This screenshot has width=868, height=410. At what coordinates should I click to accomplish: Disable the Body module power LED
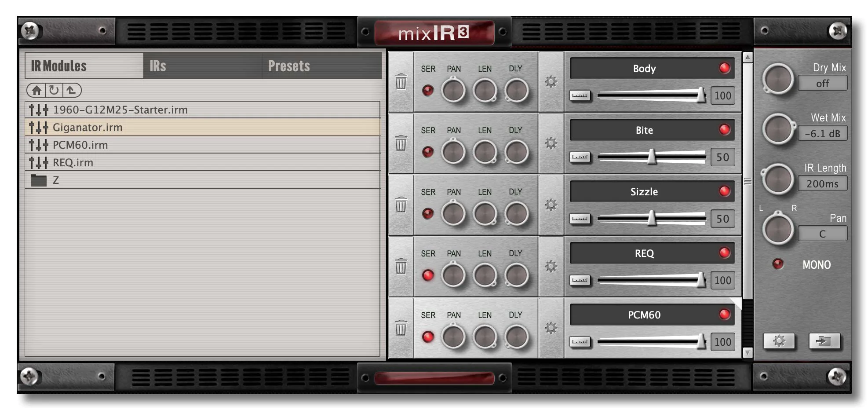(725, 68)
